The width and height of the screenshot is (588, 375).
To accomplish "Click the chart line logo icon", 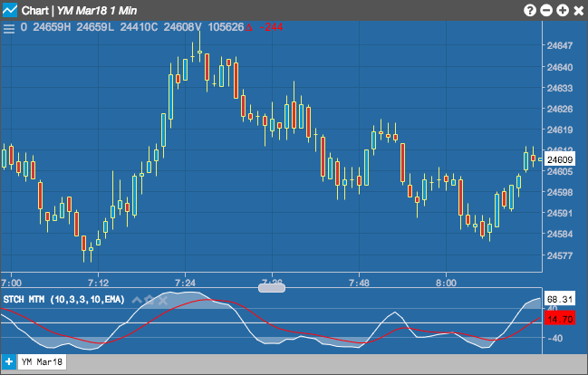I will coord(9,10).
